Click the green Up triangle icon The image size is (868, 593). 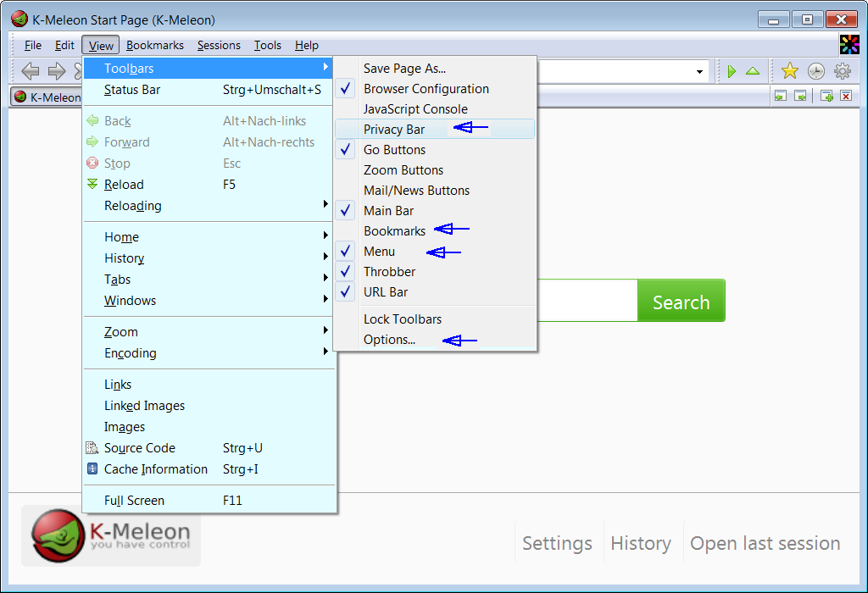point(753,71)
